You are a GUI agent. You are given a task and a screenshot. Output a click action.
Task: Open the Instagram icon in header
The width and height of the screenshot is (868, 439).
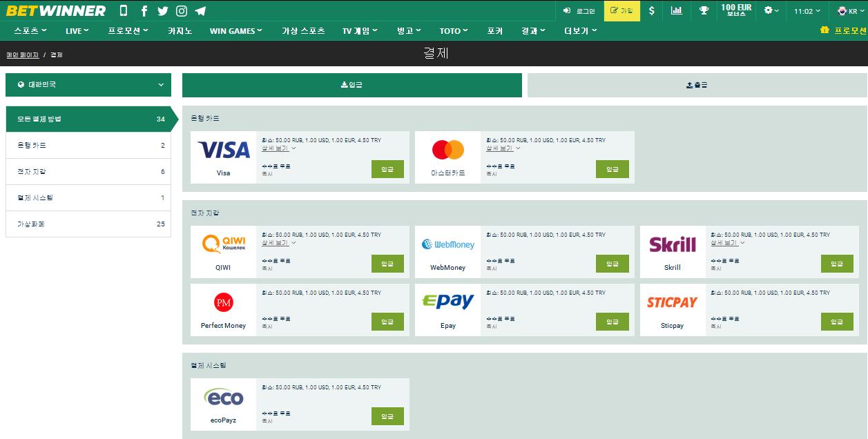click(182, 10)
